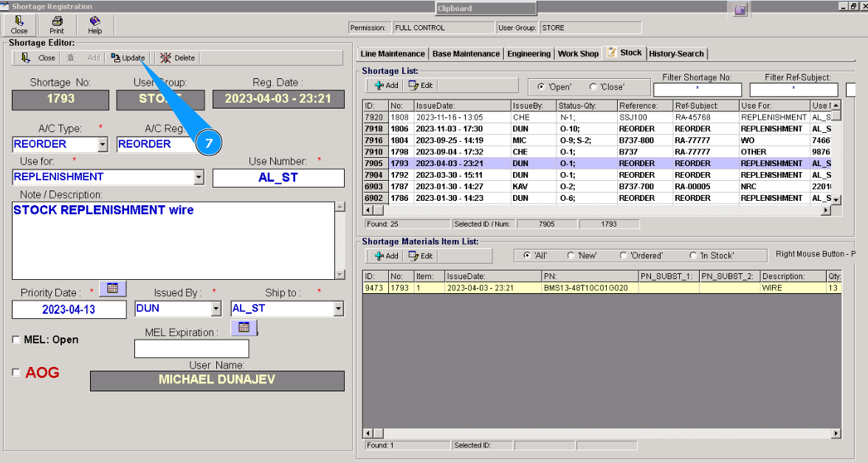Open the Priority Date calendar picker
The image size is (868, 463).
point(112,288)
